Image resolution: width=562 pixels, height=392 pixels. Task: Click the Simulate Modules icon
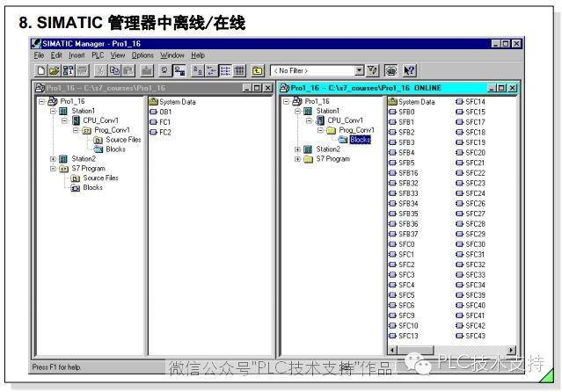390,70
